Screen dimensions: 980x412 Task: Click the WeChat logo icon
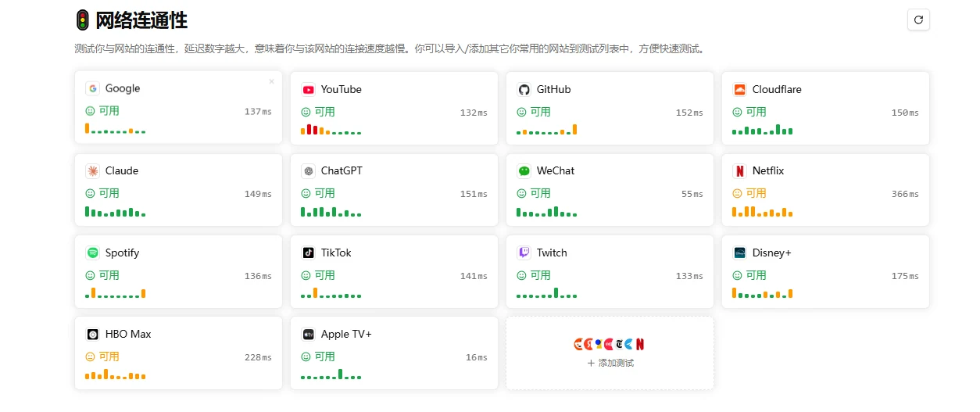[524, 170]
